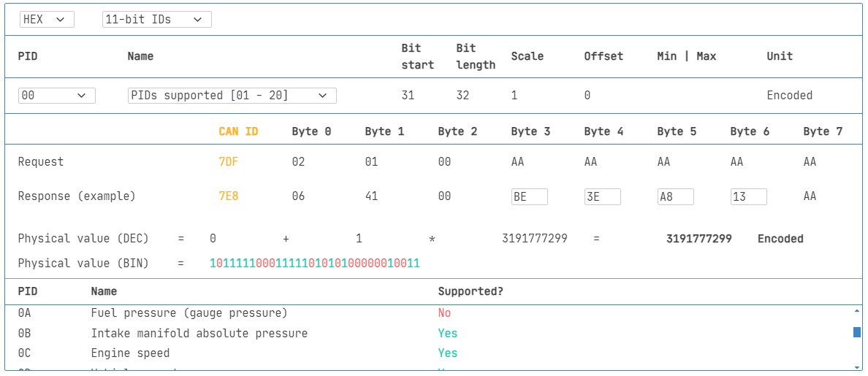
Task: Click the Physical value (BIN) label
Action: pyautogui.click(x=83, y=264)
